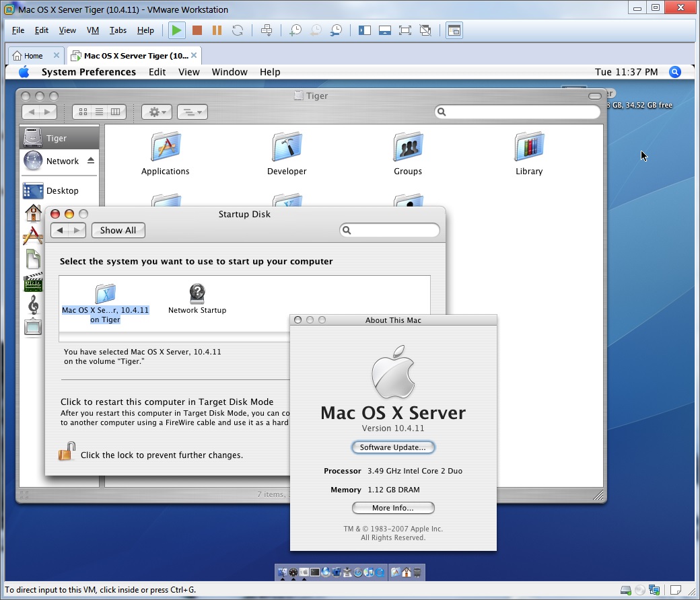Viewport: 700px width, 600px height.
Task: Eject the Network item in sidebar
Action: point(91,161)
